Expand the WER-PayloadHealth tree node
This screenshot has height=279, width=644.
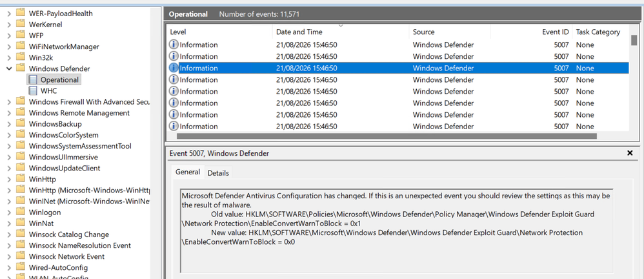point(9,14)
